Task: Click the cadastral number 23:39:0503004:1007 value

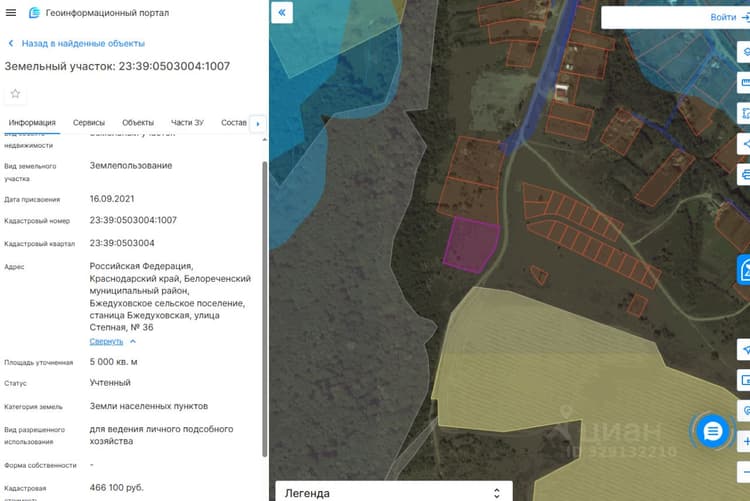Action: point(133,220)
